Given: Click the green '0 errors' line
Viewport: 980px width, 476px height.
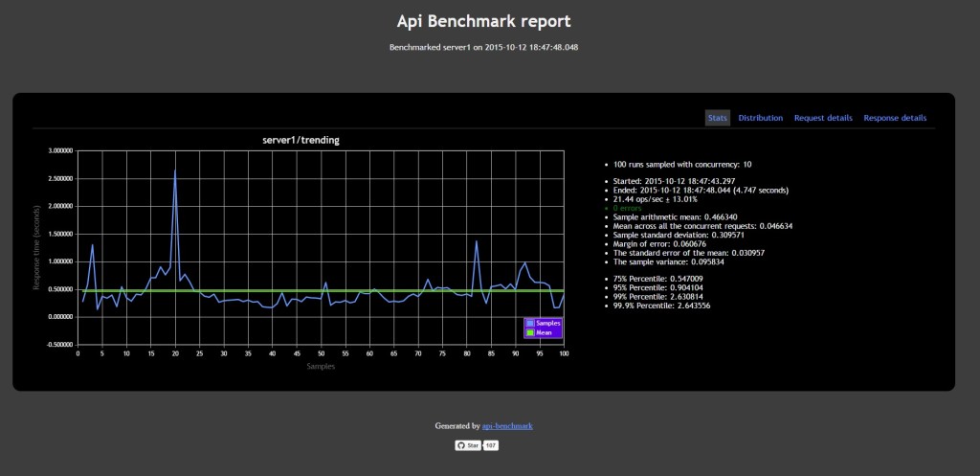Looking at the screenshot, I should pyautogui.click(x=629, y=208).
